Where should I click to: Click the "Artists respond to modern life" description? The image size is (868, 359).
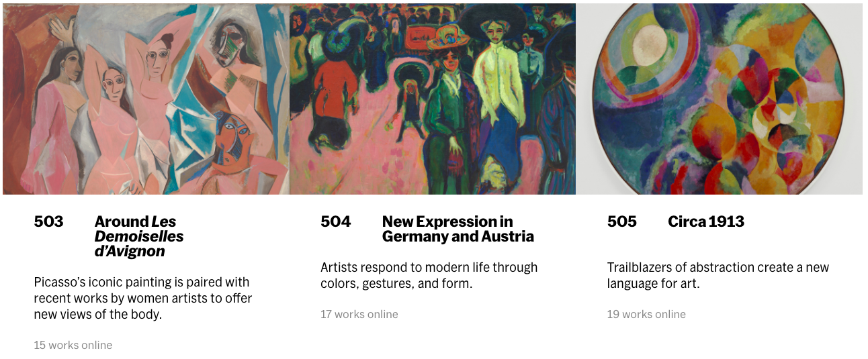click(x=429, y=275)
